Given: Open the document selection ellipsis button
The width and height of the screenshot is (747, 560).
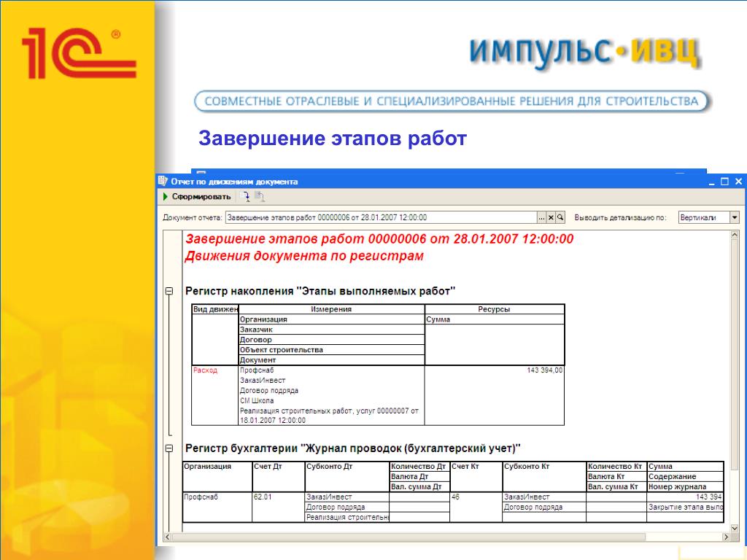Looking at the screenshot, I should point(541,217).
